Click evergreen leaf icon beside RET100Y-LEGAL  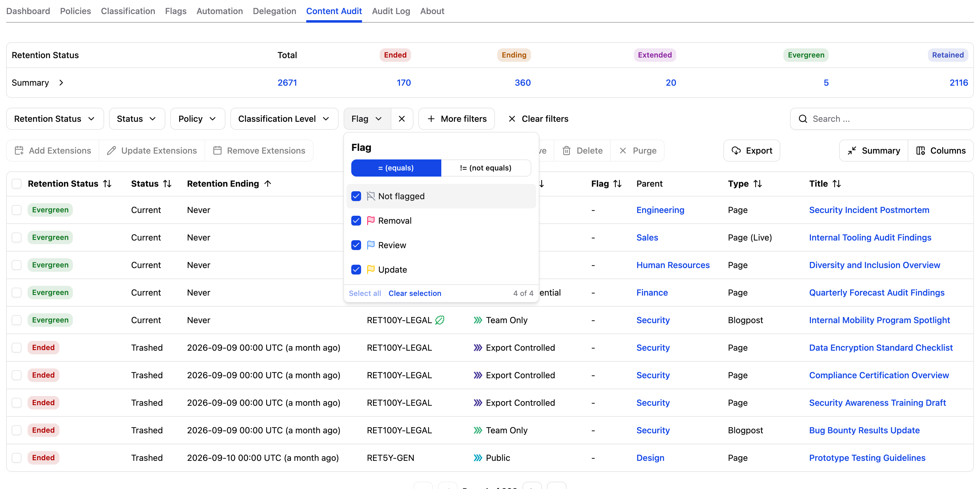pos(440,320)
